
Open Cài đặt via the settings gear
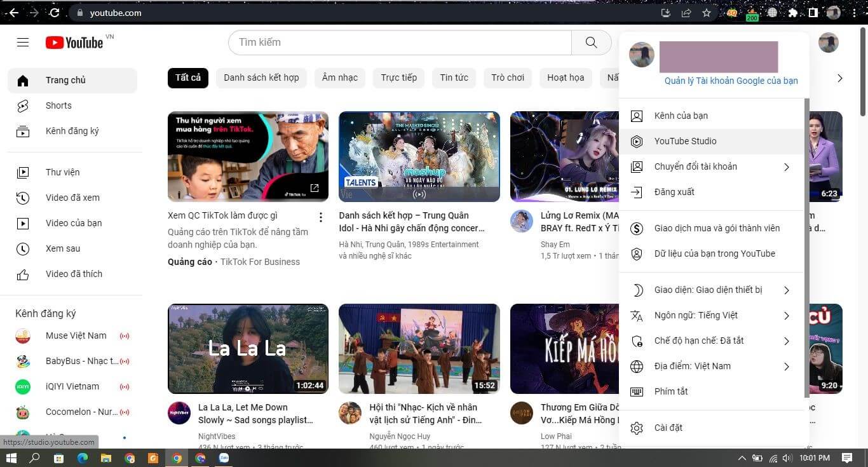(668, 428)
